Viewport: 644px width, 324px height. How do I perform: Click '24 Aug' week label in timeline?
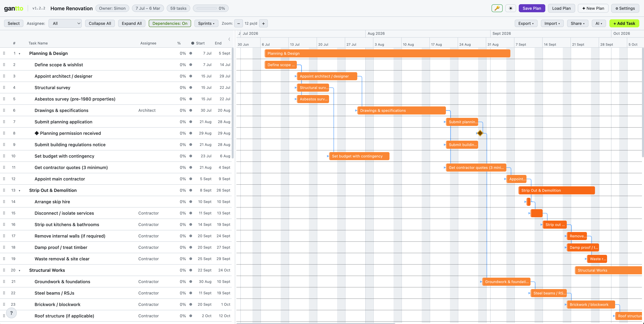(x=465, y=44)
